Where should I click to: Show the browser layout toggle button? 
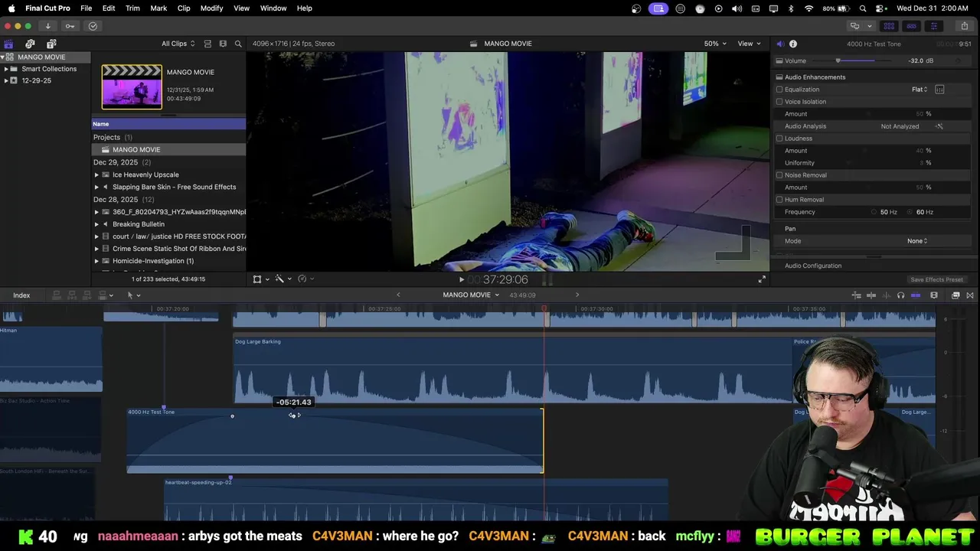pos(889,26)
